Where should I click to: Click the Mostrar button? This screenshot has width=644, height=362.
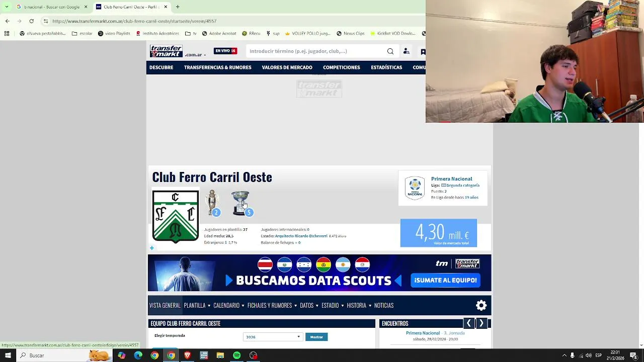(x=316, y=337)
